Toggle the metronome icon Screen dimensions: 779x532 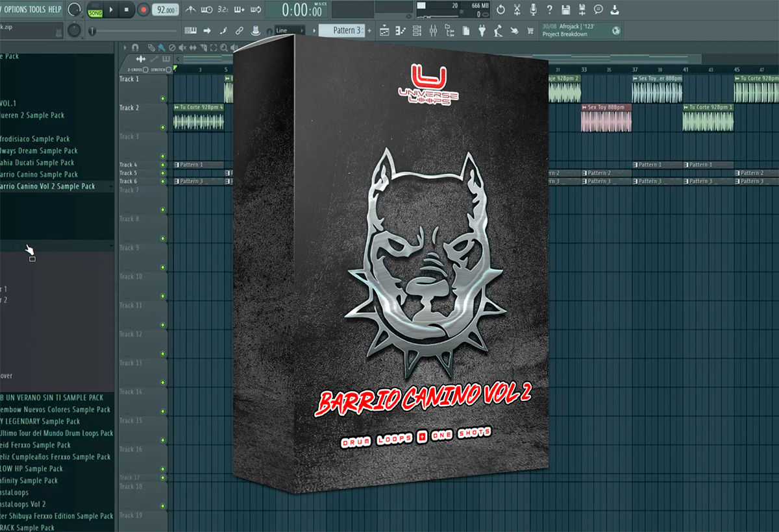[190, 10]
